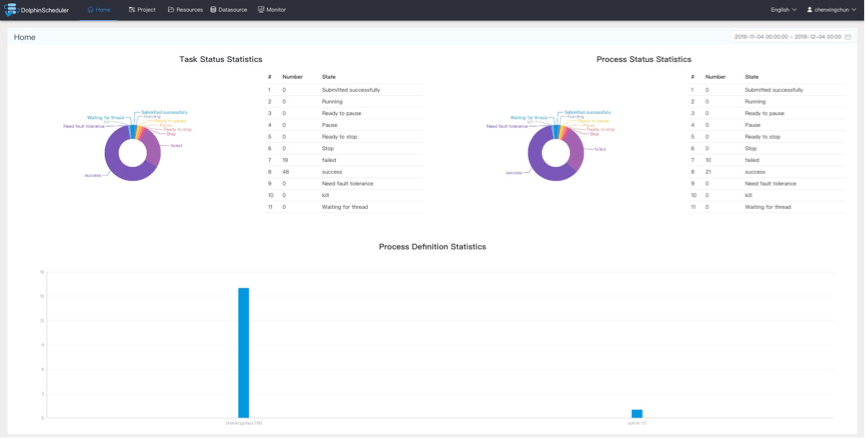Image resolution: width=865 pixels, height=438 pixels.
Task: Click the Datasource database icon
Action: click(x=213, y=10)
